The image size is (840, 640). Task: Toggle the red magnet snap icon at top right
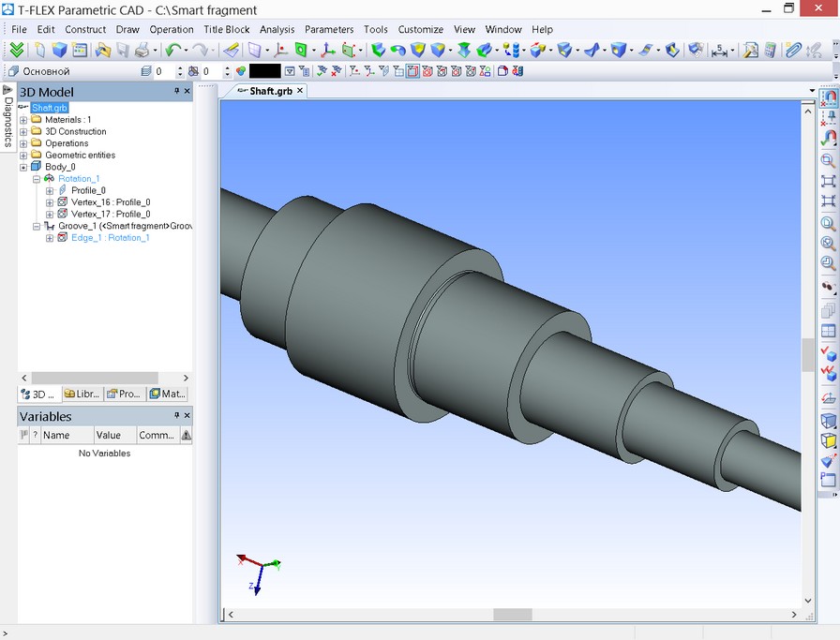[829, 97]
